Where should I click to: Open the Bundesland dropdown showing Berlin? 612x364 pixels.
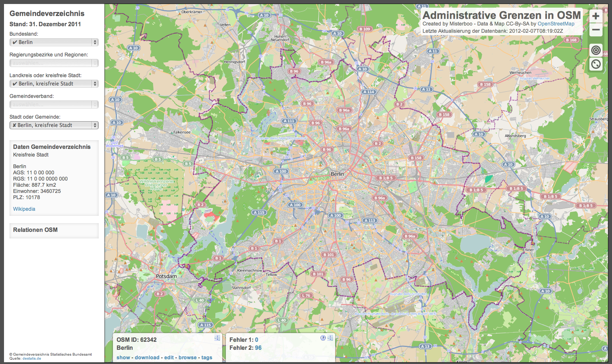click(x=54, y=42)
